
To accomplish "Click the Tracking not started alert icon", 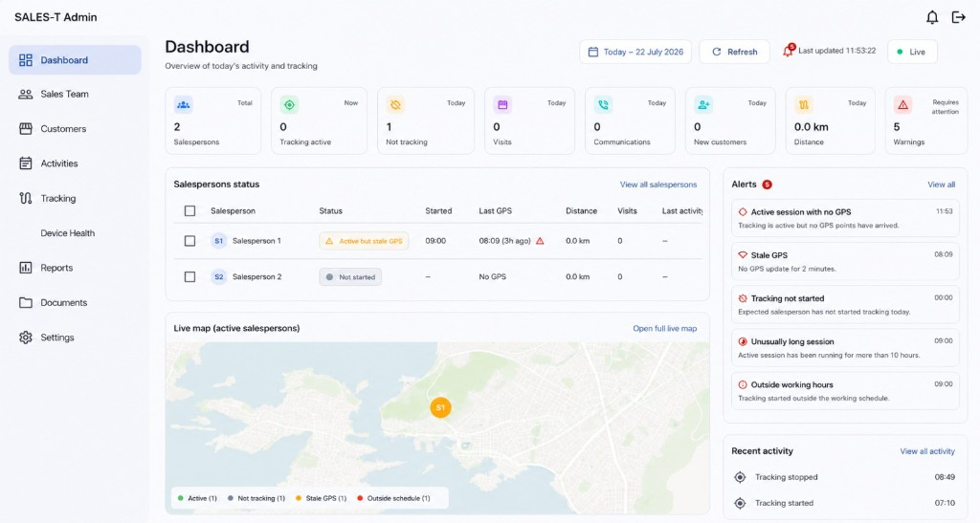I will click(743, 298).
